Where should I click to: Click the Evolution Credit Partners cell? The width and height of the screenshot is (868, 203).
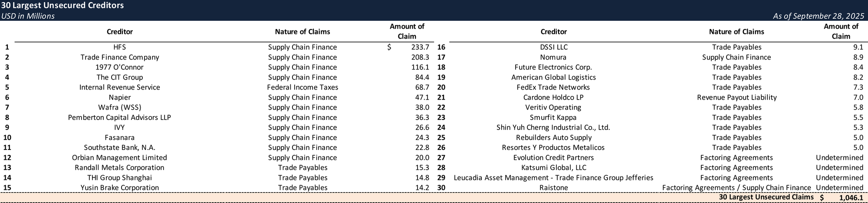553,158
